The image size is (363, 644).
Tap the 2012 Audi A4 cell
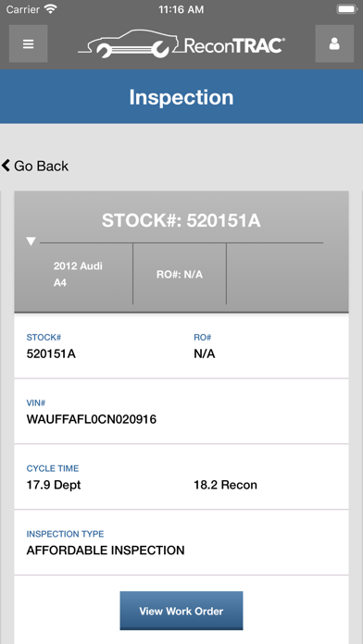pyautogui.click(x=79, y=274)
